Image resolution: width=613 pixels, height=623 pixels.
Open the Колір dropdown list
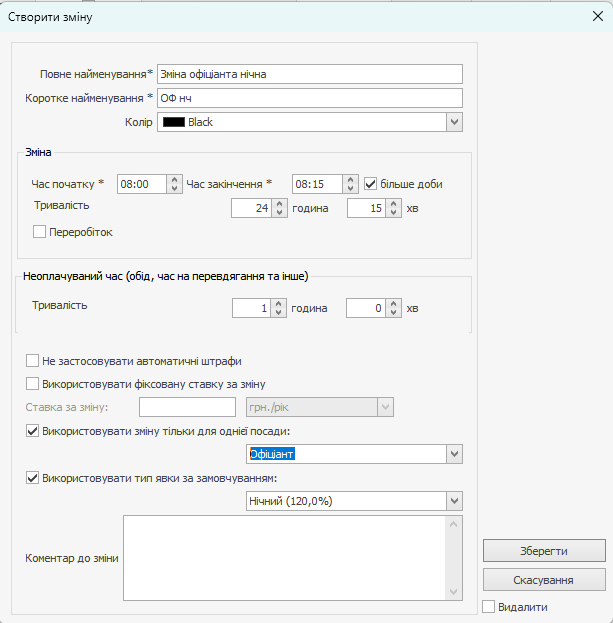pos(454,122)
